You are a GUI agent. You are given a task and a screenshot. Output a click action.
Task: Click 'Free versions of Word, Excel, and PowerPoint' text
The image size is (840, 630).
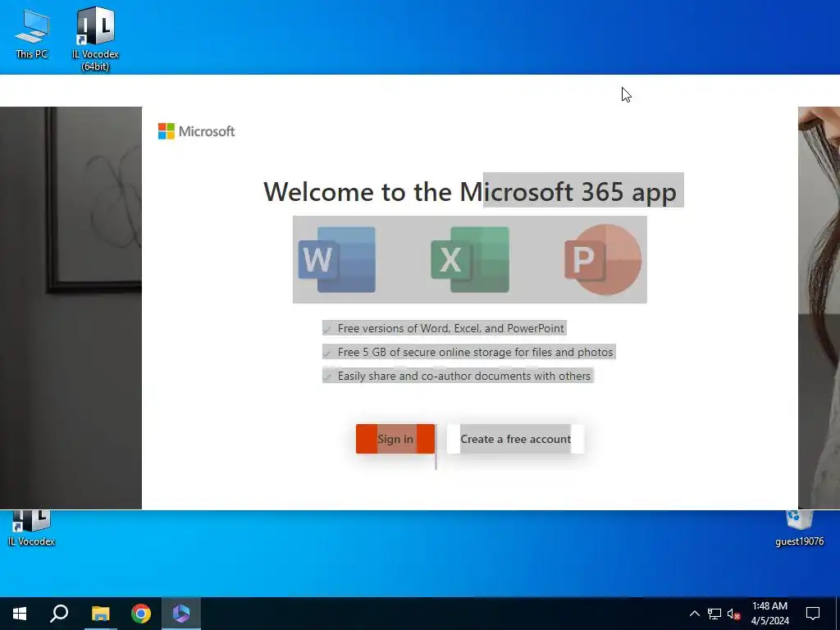[x=450, y=328]
